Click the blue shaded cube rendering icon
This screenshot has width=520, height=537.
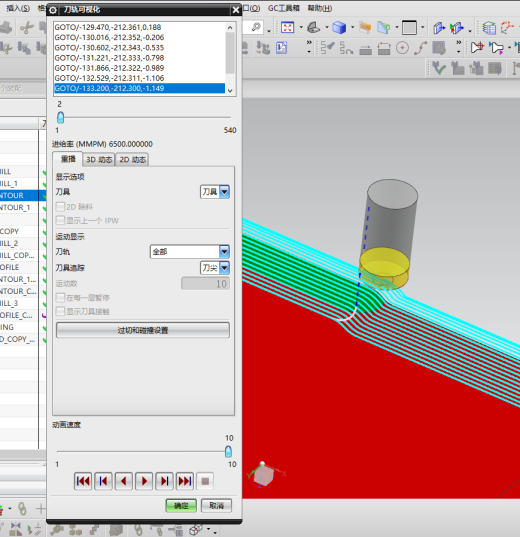[339, 27]
